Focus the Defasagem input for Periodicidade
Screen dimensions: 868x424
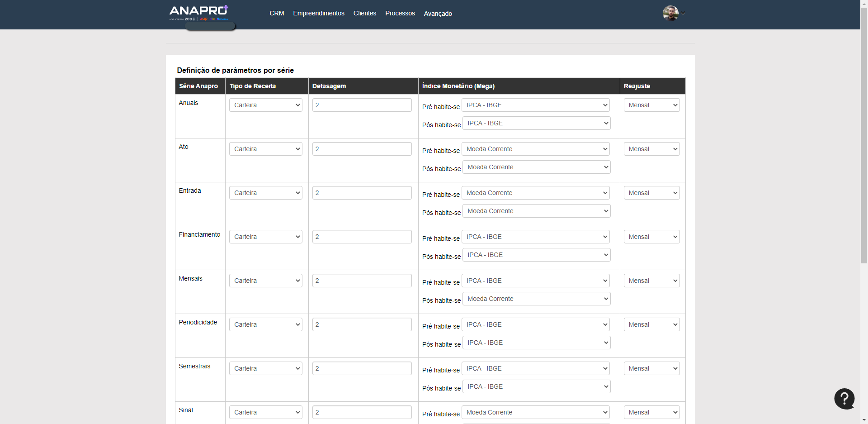(362, 324)
